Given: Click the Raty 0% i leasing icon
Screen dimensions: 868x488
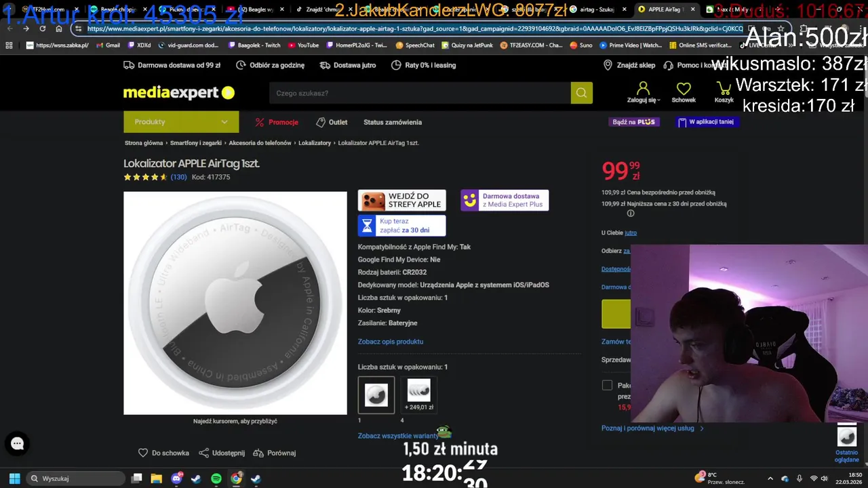Looking at the screenshot, I should [396, 65].
